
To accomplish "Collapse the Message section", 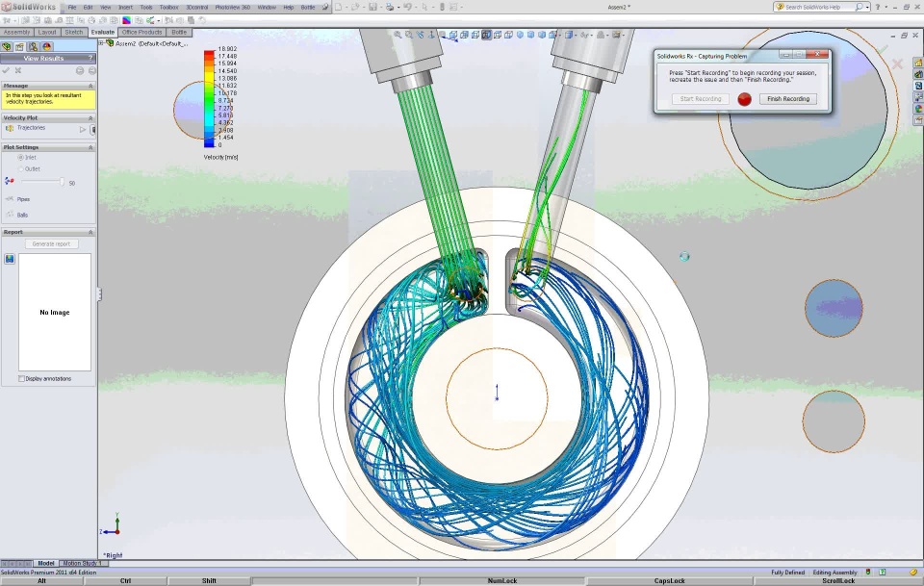I will point(90,86).
